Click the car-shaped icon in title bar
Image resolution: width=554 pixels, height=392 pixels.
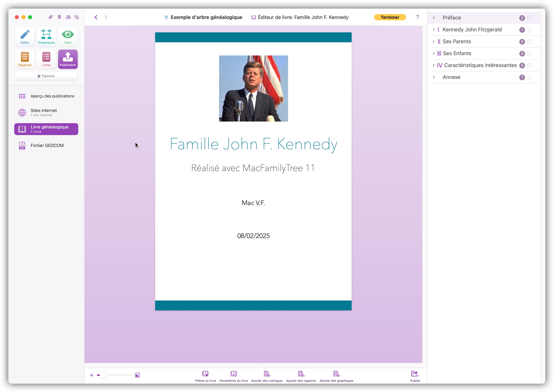[x=68, y=17]
